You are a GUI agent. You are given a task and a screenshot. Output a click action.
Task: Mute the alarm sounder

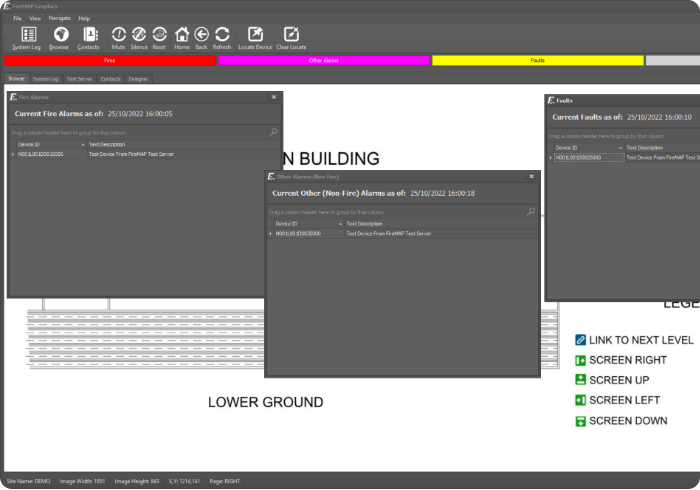tap(118, 36)
